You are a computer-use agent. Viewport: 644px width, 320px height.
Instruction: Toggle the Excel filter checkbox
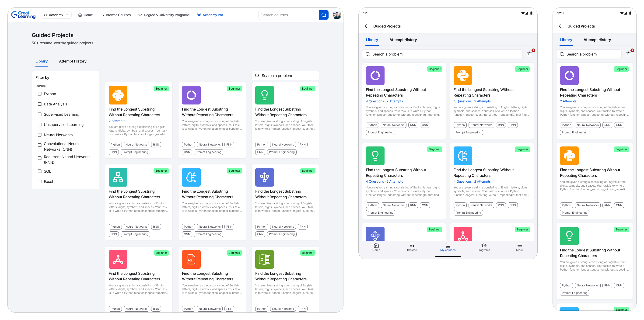pyautogui.click(x=39, y=182)
